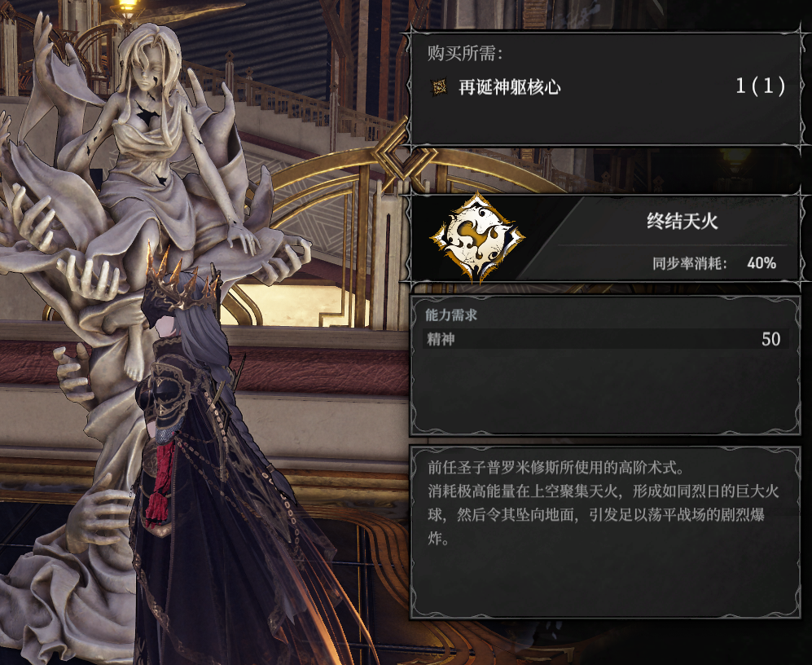
Task: Select the 再诞神躯核心 material name
Action: pos(510,87)
